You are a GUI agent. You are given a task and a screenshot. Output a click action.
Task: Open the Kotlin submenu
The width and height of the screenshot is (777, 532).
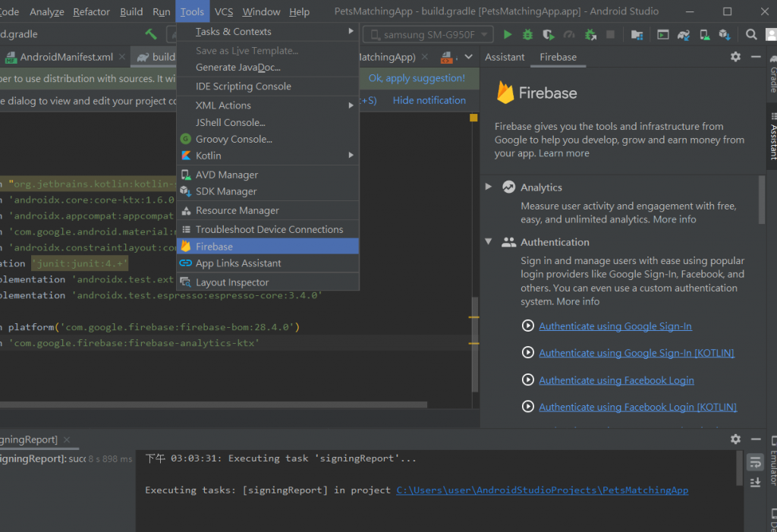coord(268,156)
